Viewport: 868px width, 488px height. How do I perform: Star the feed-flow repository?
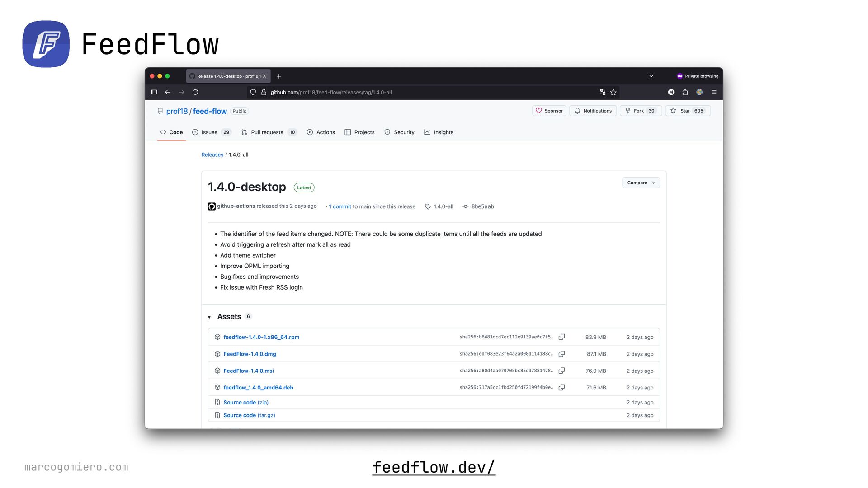pyautogui.click(x=688, y=111)
